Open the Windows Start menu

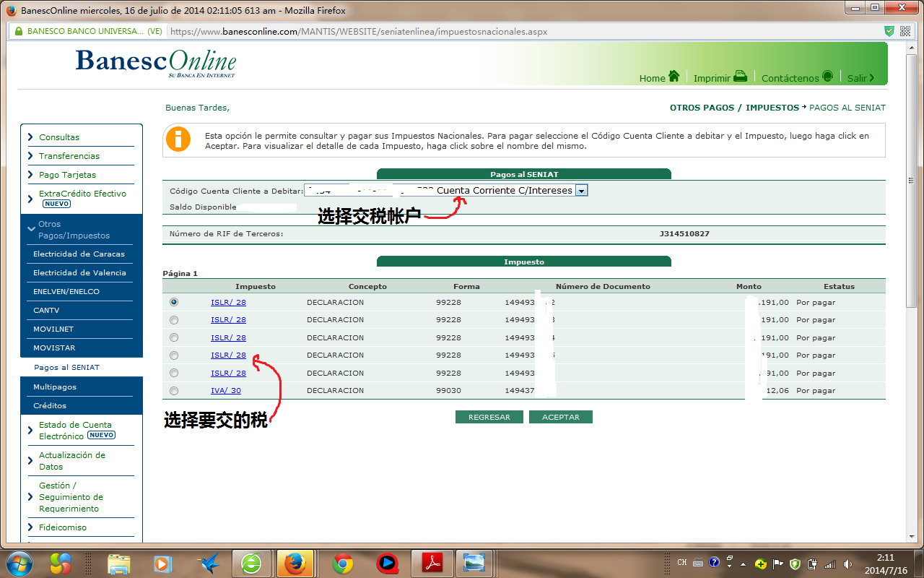(x=19, y=563)
